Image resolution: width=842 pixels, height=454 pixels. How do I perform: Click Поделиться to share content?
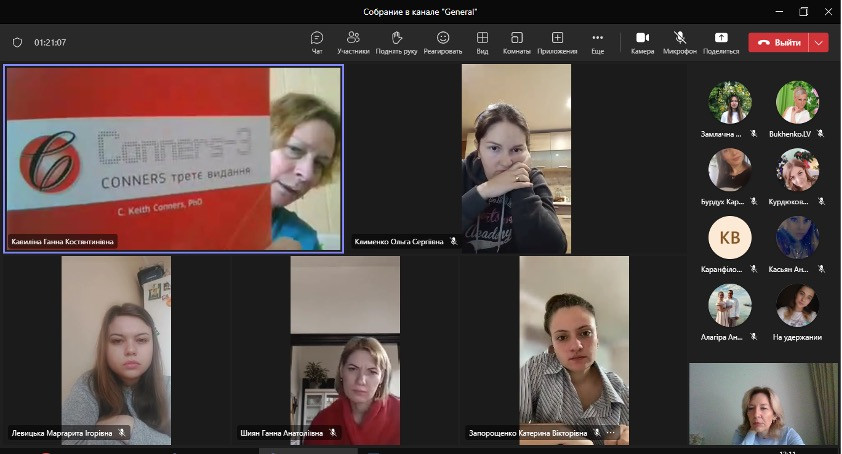pyautogui.click(x=721, y=42)
